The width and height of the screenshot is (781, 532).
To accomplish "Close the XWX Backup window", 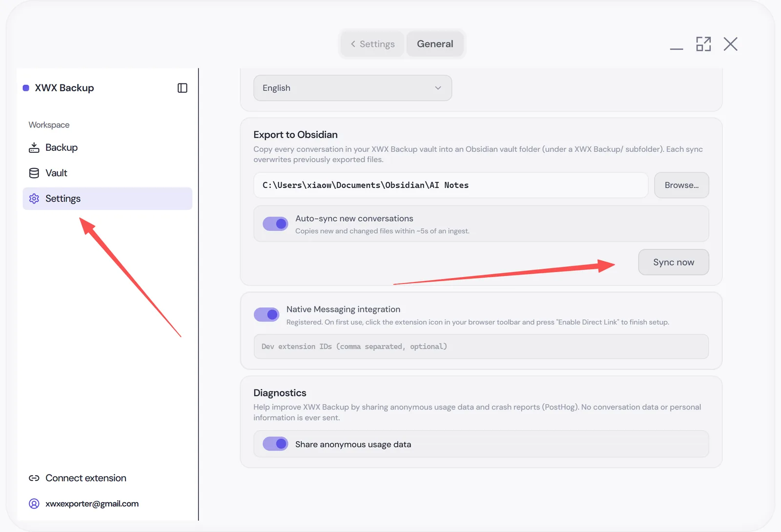I will pos(731,44).
